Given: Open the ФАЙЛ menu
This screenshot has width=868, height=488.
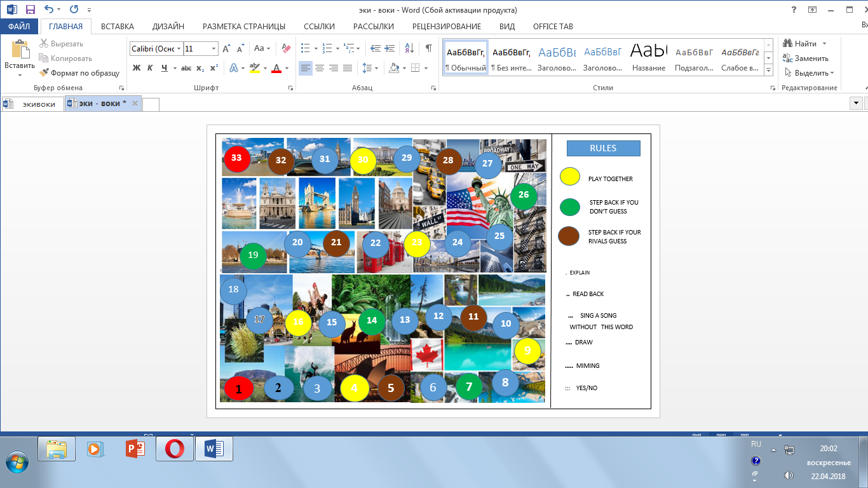Looking at the screenshot, I should [19, 27].
